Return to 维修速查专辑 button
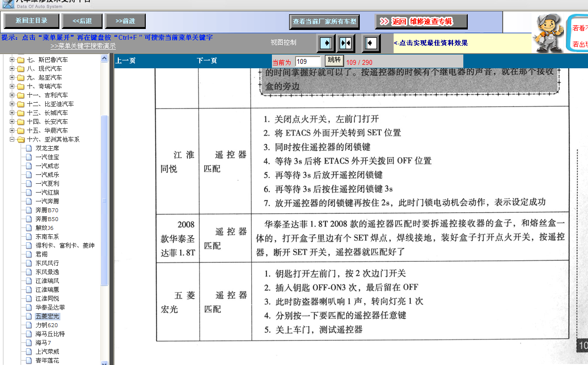588x365 pixels. (421, 22)
